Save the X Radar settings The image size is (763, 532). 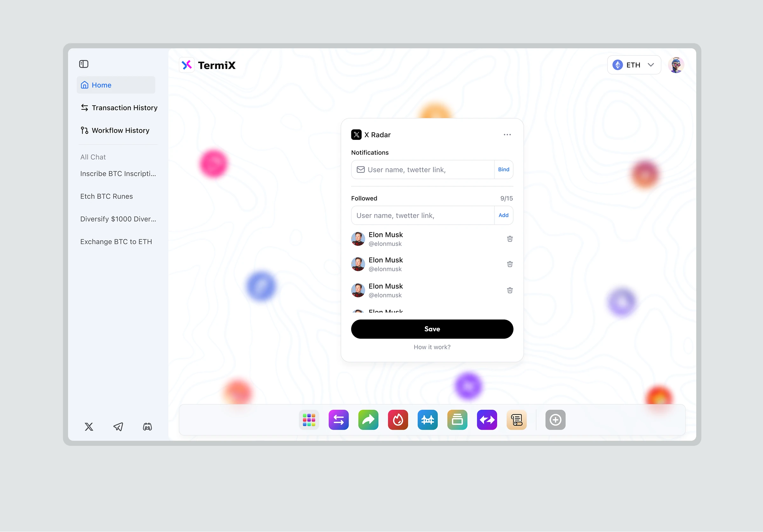point(432,329)
